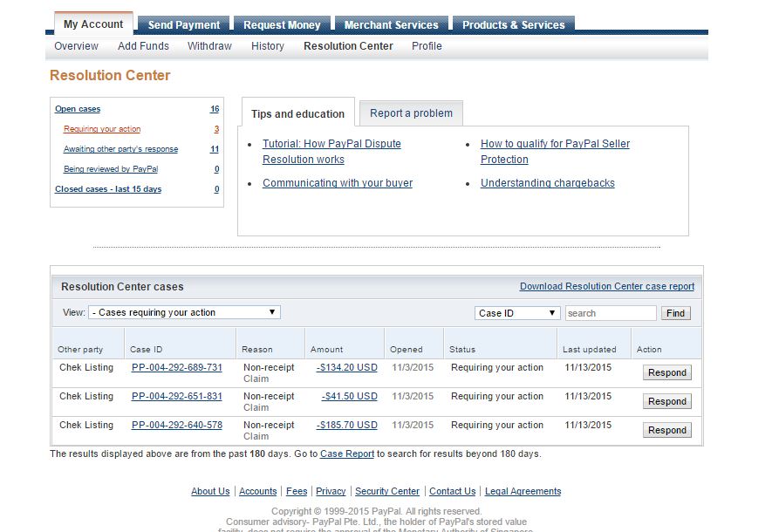Open the Case Report link below the table
779x532 pixels.
point(347,454)
